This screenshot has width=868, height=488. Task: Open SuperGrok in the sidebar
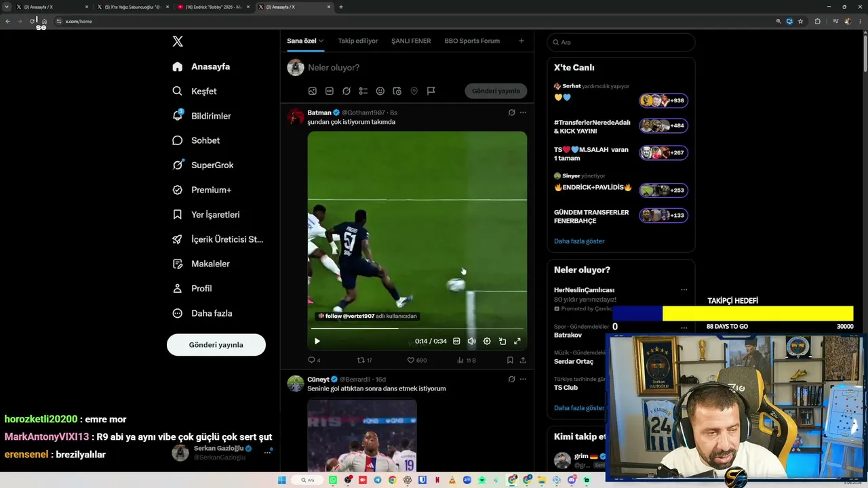click(203, 165)
